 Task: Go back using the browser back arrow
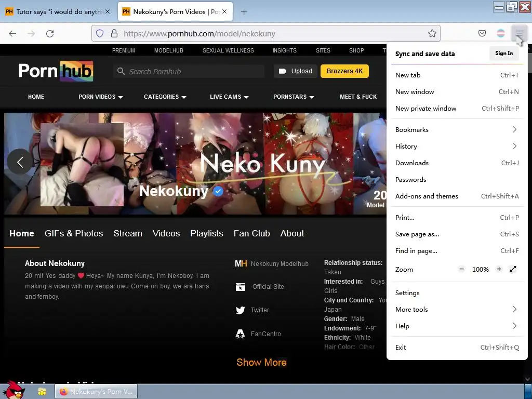[12, 34]
